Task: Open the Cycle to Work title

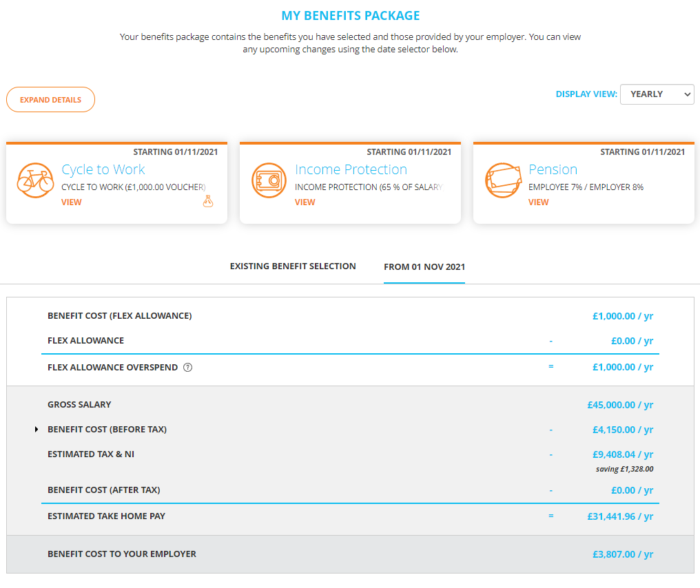Action: click(103, 169)
